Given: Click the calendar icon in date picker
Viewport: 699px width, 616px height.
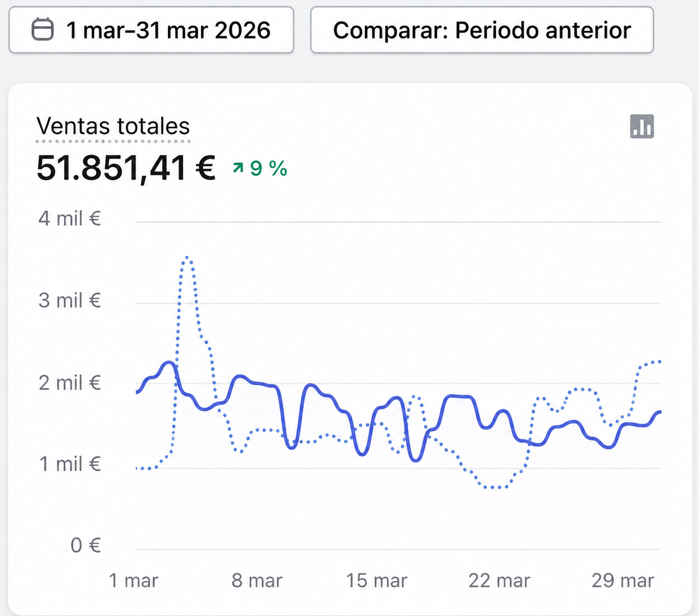Looking at the screenshot, I should [42, 29].
